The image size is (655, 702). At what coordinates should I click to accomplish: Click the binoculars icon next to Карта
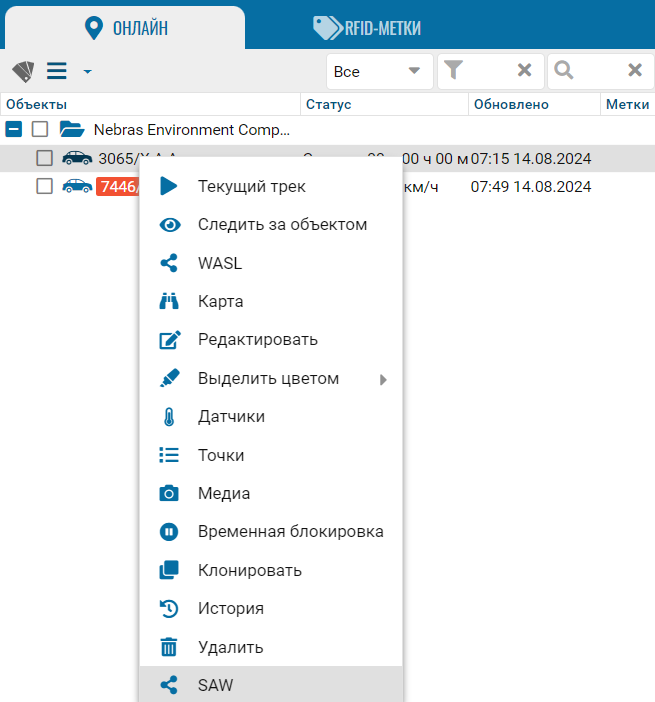pyautogui.click(x=169, y=301)
